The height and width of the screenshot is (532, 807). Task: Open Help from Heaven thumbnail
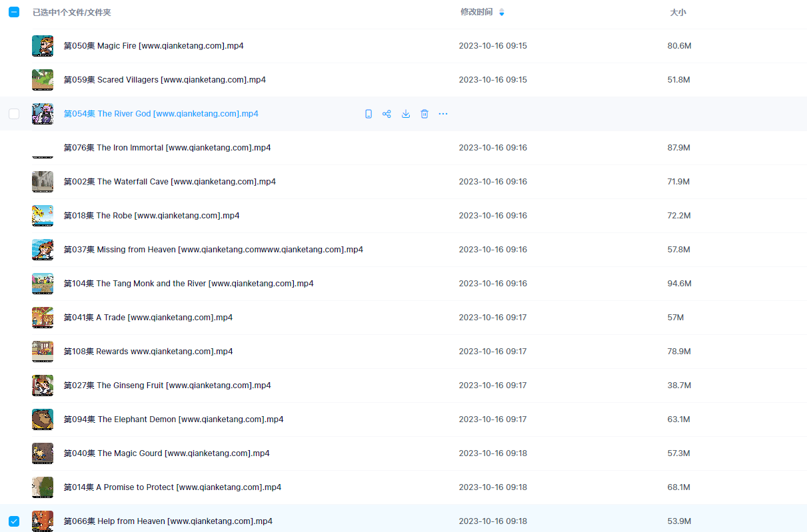pyautogui.click(x=43, y=521)
